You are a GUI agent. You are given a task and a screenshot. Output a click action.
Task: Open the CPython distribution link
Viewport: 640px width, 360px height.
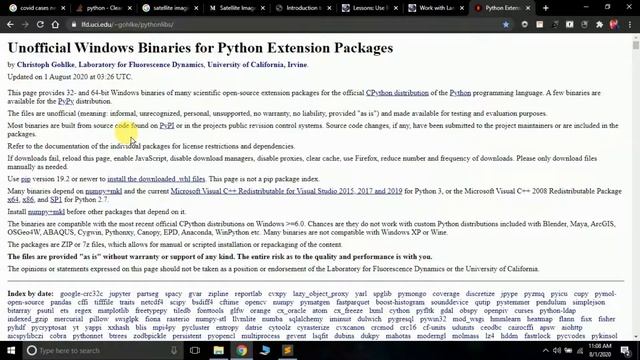[x=397, y=93]
